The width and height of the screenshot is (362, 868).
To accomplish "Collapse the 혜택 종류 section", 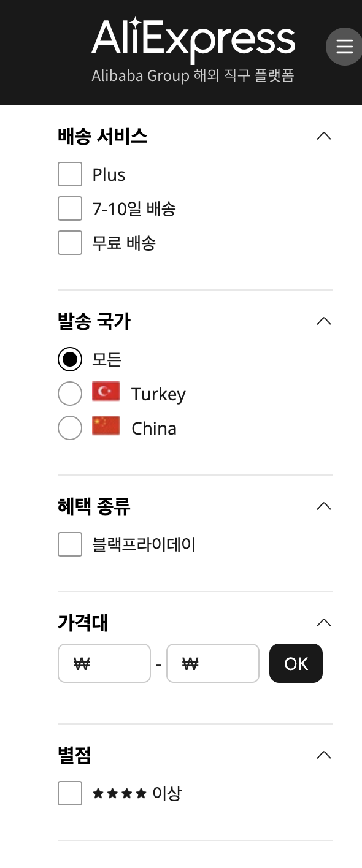I will coord(324,506).
